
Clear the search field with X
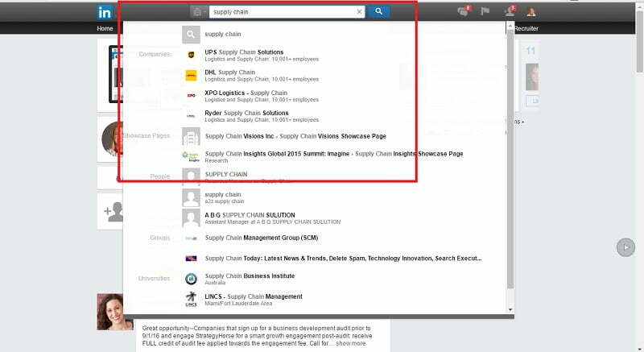[359, 12]
